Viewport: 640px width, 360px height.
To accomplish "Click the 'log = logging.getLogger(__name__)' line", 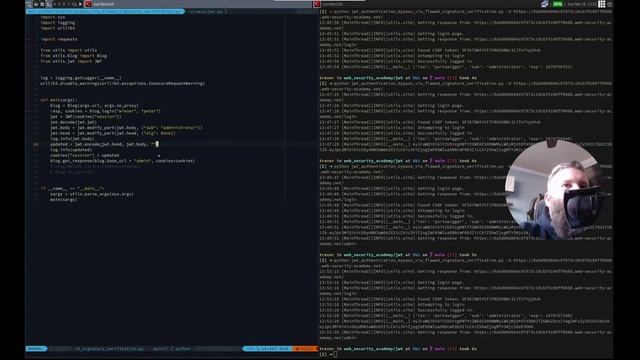I will 81,78.
